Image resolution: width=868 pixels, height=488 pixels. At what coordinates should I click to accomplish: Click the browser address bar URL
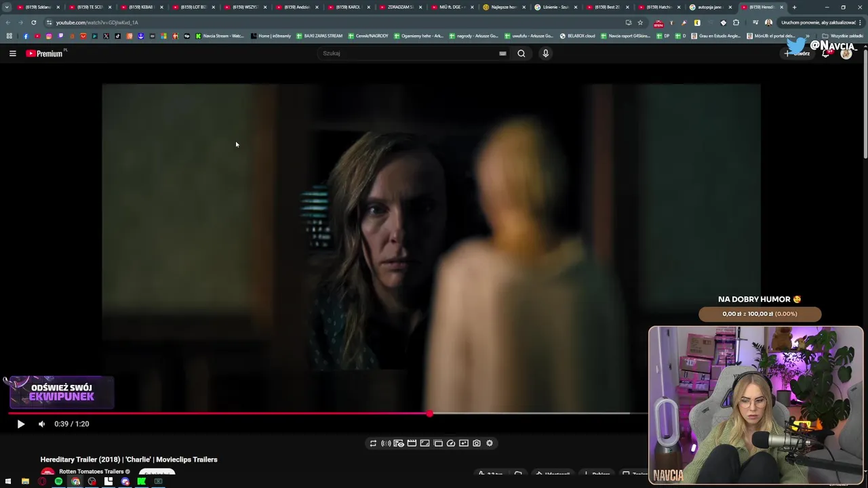[97, 22]
